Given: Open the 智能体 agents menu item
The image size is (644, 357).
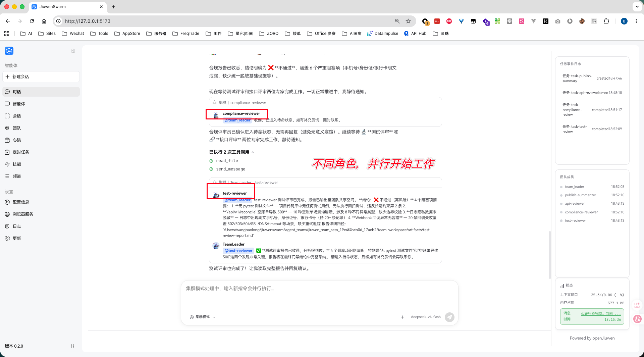Looking at the screenshot, I should pyautogui.click(x=41, y=104).
